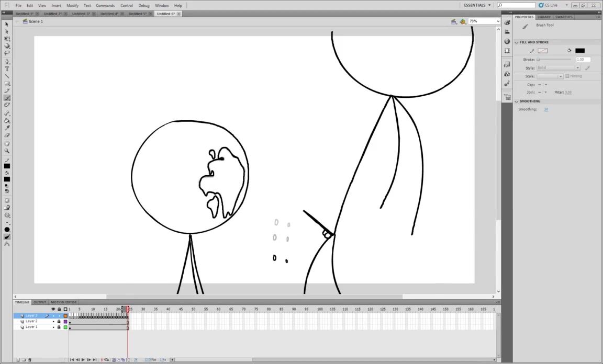Screen dimensions: 603x364
Task: Click the Delete layer trash icon
Action: (x=30, y=360)
